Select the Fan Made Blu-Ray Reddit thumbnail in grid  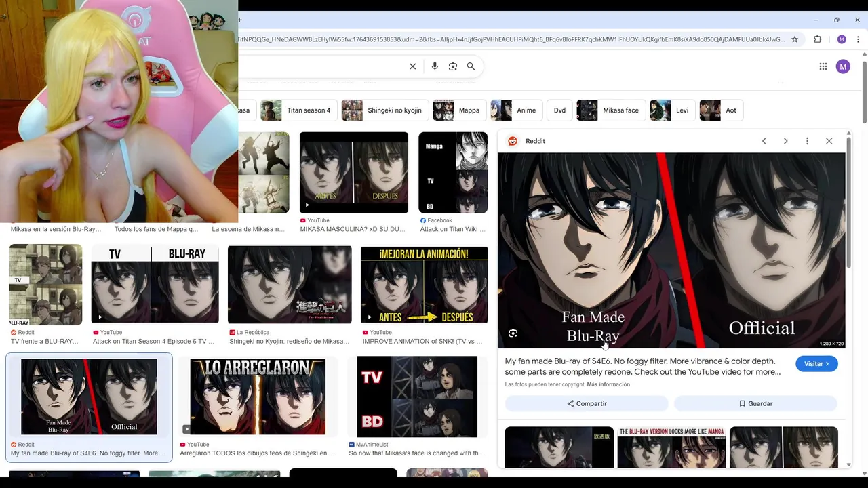point(89,396)
